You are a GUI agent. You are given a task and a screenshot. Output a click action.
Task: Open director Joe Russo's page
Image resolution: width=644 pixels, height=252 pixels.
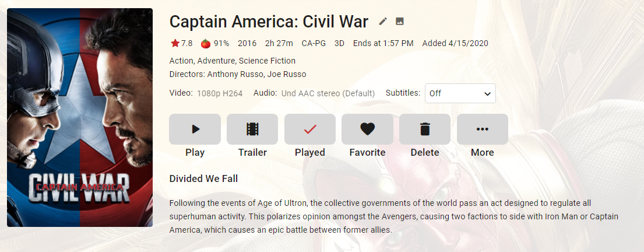click(287, 74)
